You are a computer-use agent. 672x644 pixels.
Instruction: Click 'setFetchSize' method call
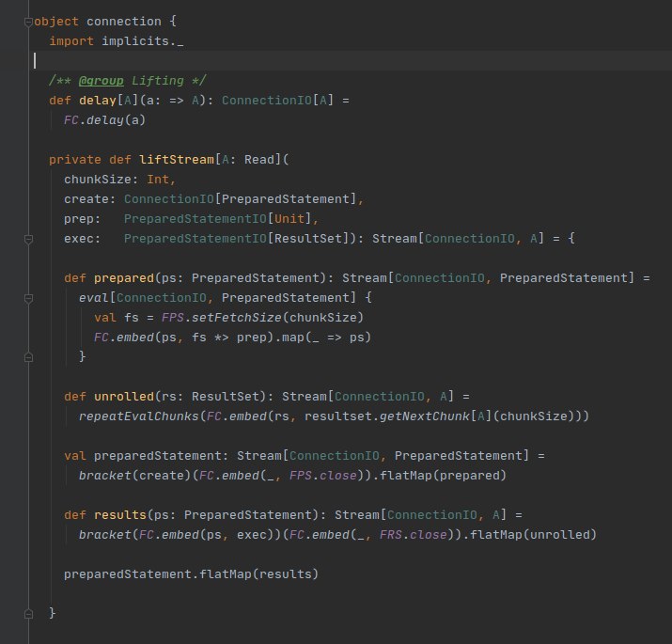[237, 317]
